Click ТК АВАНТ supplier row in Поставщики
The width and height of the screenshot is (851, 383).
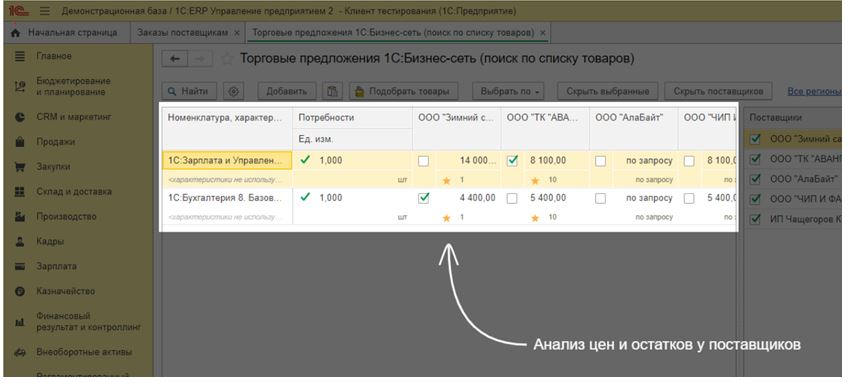[793, 158]
